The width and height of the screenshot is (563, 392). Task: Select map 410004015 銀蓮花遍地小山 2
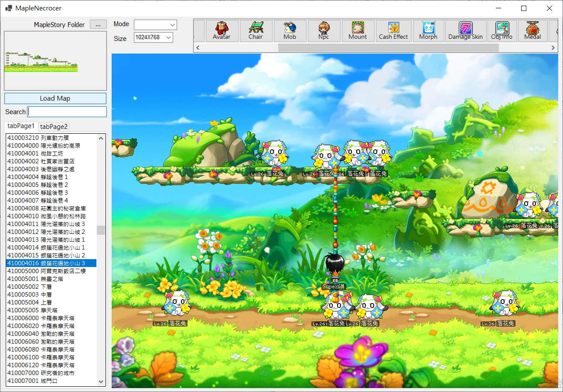pos(51,255)
